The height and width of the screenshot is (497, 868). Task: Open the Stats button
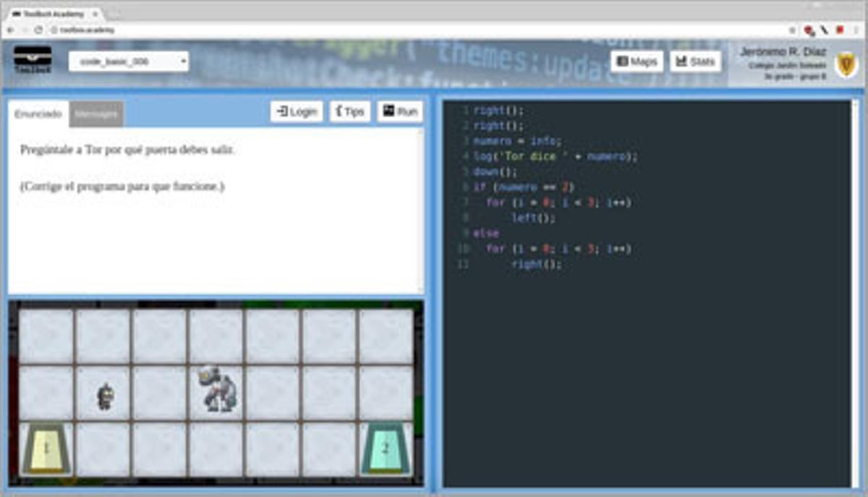point(695,61)
